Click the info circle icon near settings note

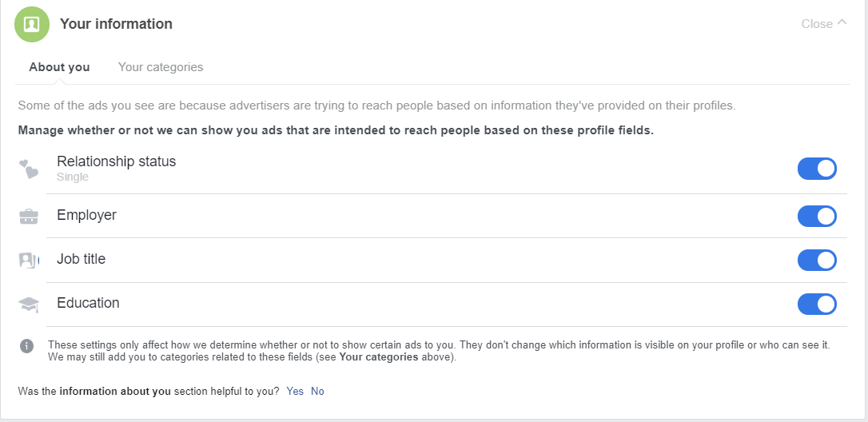coord(27,346)
